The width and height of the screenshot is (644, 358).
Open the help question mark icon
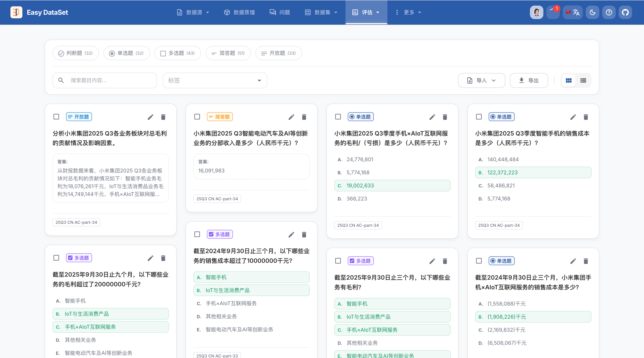(x=609, y=12)
